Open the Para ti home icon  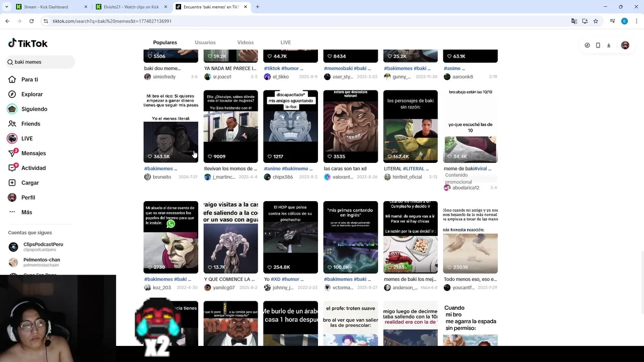tap(12, 79)
